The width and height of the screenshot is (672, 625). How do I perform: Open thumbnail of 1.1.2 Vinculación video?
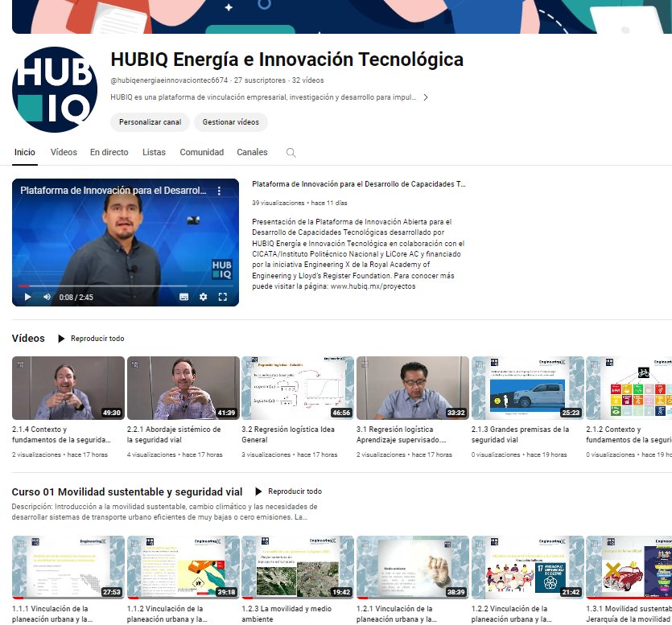coord(183,567)
